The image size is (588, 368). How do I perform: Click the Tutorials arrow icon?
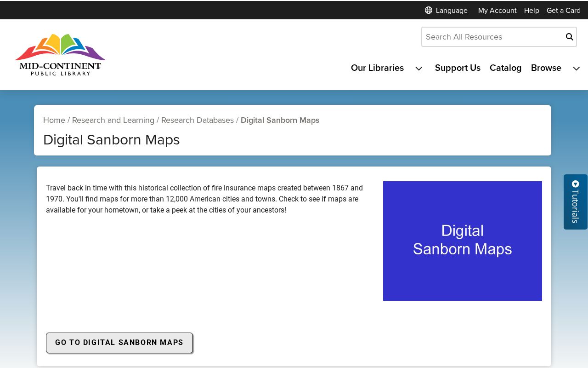pos(576,184)
